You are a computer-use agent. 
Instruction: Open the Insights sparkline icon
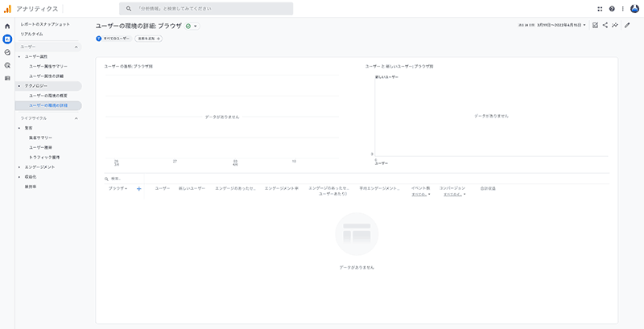[x=615, y=25]
